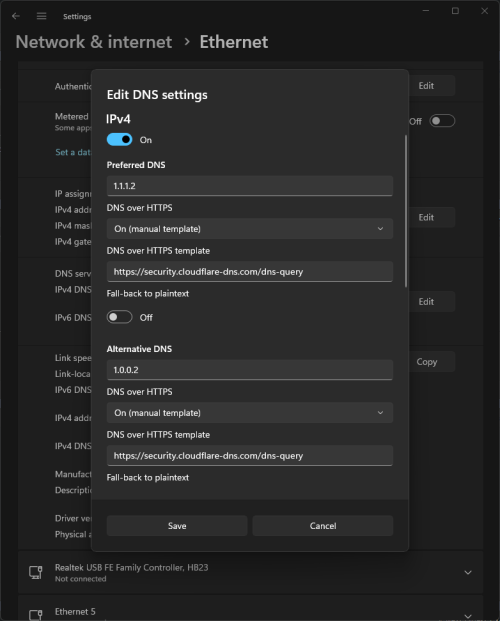This screenshot has height=621, width=500.
Task: Open Preferred DNS over HTTPS dropdown
Action: click(x=250, y=229)
